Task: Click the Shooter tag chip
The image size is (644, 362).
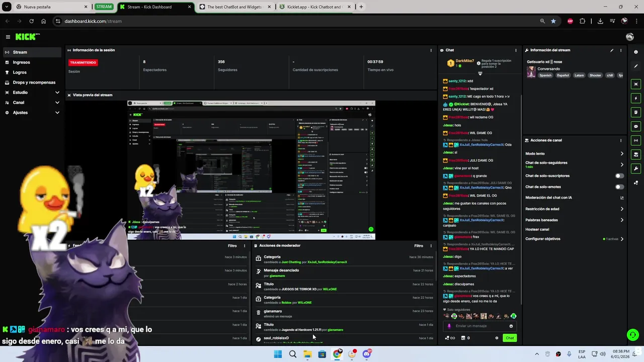Action: (x=595, y=75)
